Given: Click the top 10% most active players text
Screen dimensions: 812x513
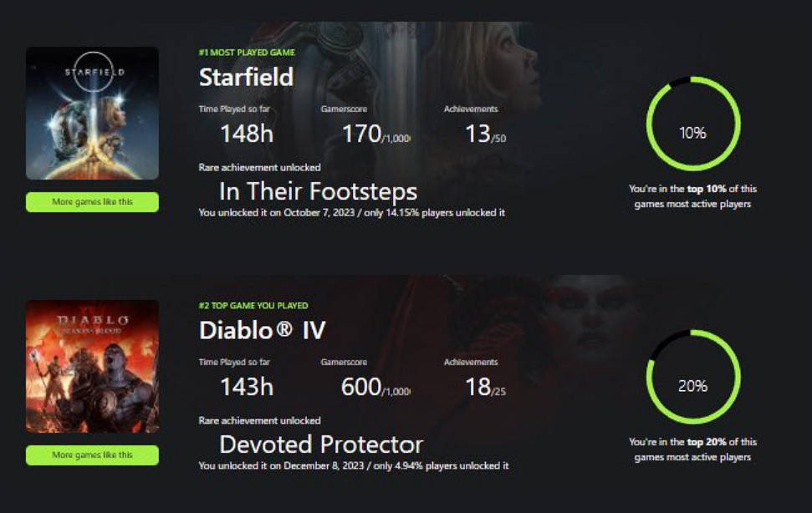Looking at the screenshot, I should (692, 196).
